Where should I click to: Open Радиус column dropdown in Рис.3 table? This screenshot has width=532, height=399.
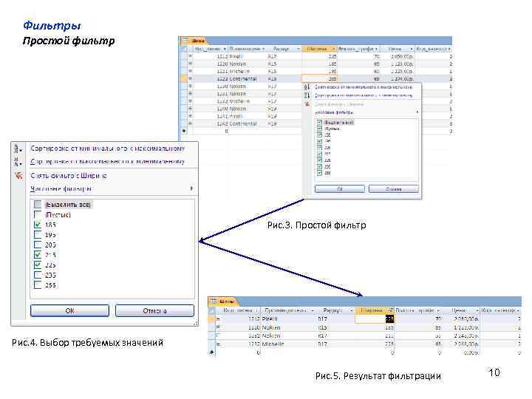[x=299, y=50]
